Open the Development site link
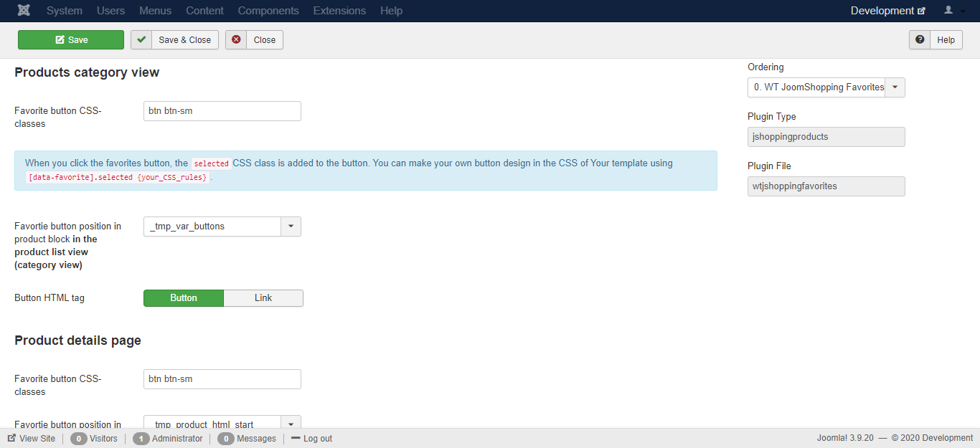Image resolution: width=980 pixels, height=448 pixels. coord(887,11)
